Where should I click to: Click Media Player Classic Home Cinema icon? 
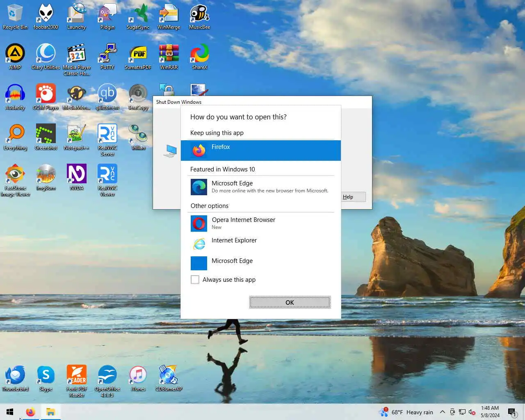tap(77, 59)
